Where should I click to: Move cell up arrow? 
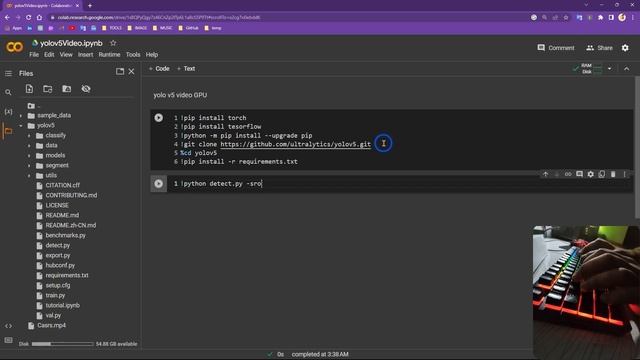[545, 174]
